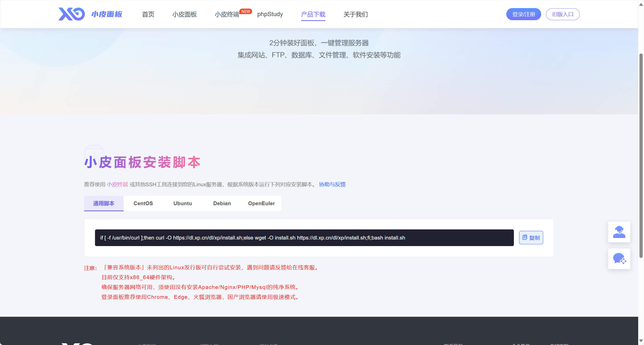
Task: Select the OpenEuler script tab
Action: 261,203
